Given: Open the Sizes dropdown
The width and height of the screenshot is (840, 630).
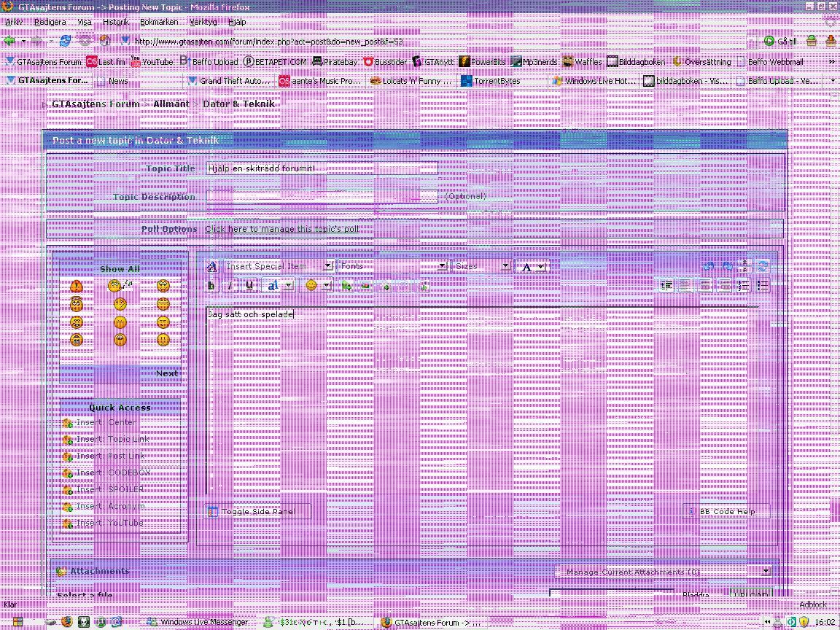Looking at the screenshot, I should pos(481,266).
